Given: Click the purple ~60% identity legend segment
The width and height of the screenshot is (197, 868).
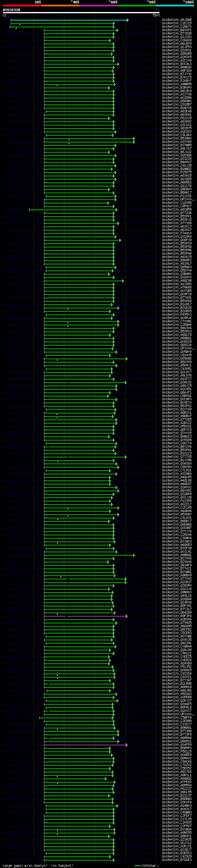Looking at the screenshot, I should [x=99, y=6].
